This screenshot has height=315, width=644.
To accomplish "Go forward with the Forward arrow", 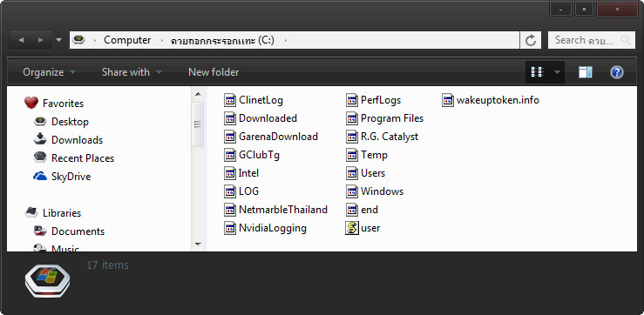I will click(x=41, y=40).
